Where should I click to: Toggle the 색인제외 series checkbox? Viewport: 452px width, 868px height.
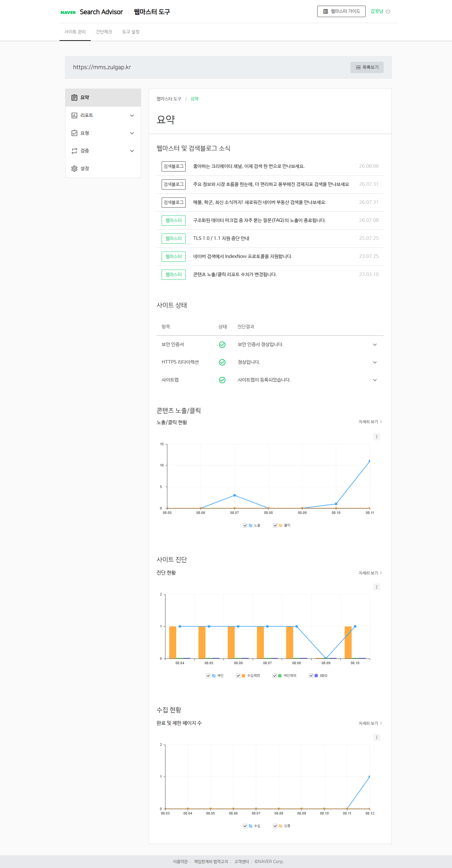[275, 676]
